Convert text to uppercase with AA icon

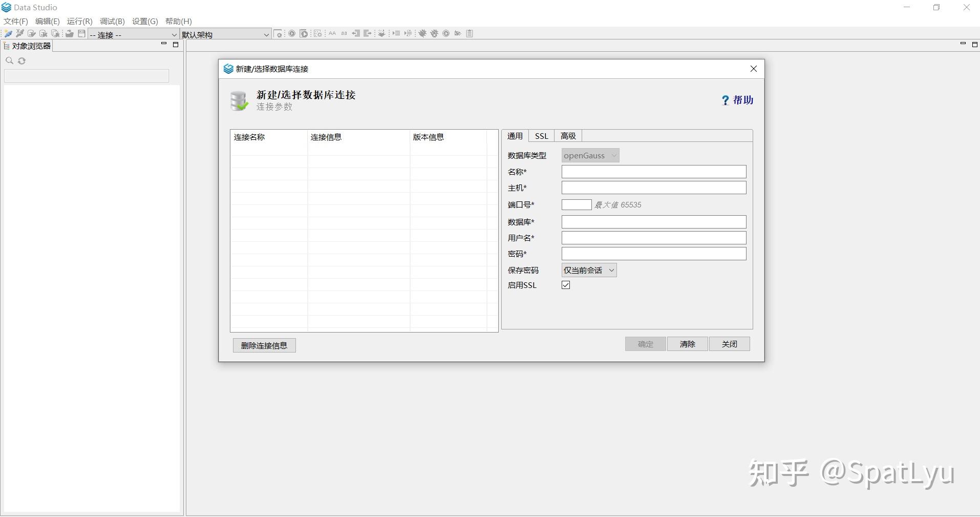pos(332,33)
